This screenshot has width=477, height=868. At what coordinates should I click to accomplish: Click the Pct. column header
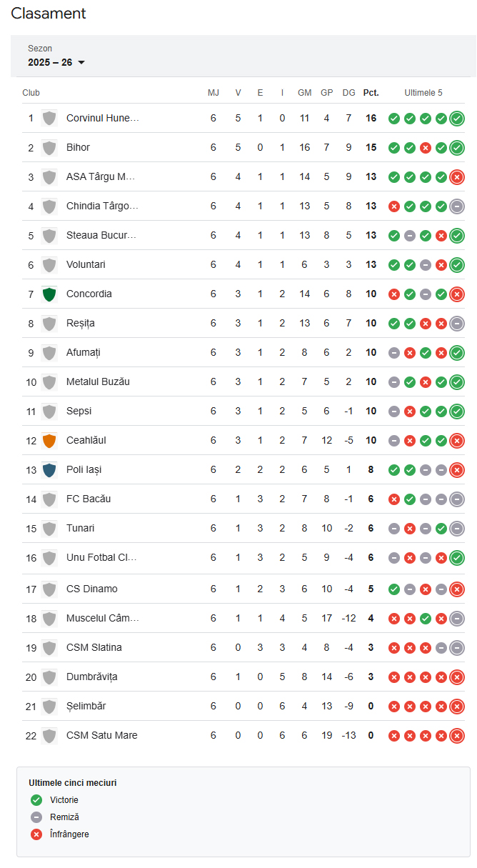pos(371,93)
